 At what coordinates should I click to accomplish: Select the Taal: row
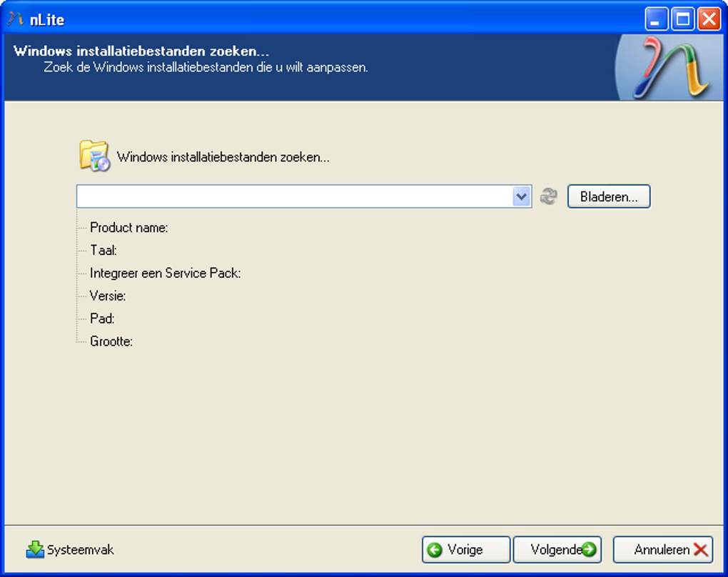click(103, 251)
